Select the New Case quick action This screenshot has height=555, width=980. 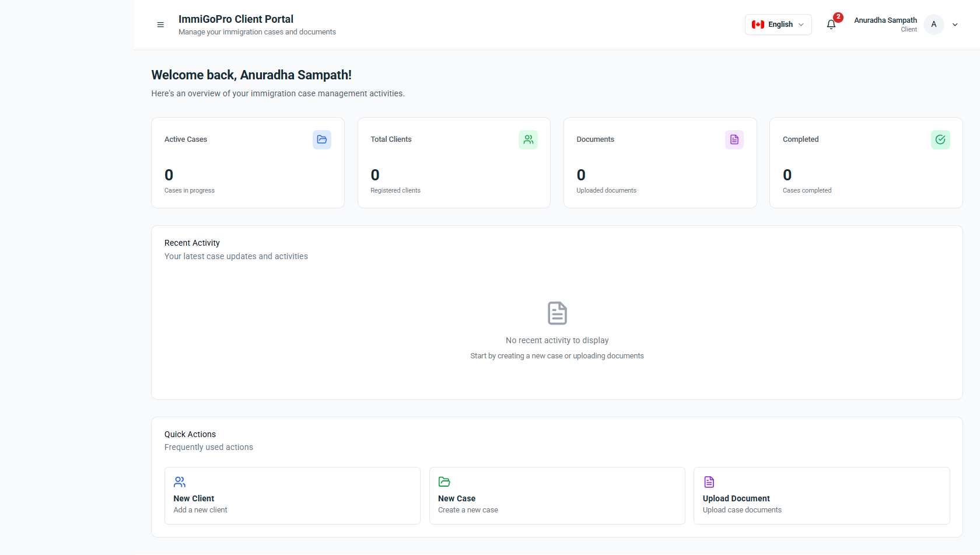(557, 495)
